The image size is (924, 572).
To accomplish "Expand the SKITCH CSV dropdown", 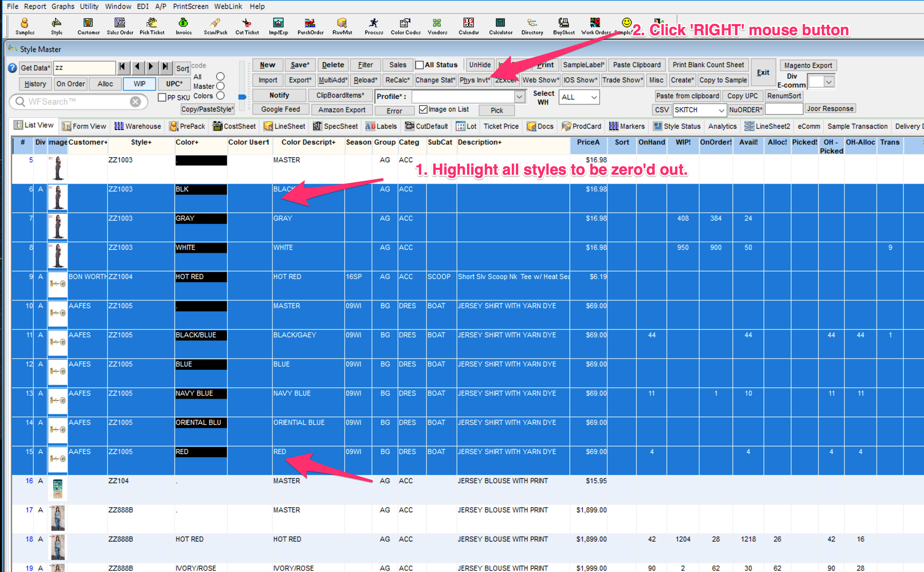I will 721,110.
